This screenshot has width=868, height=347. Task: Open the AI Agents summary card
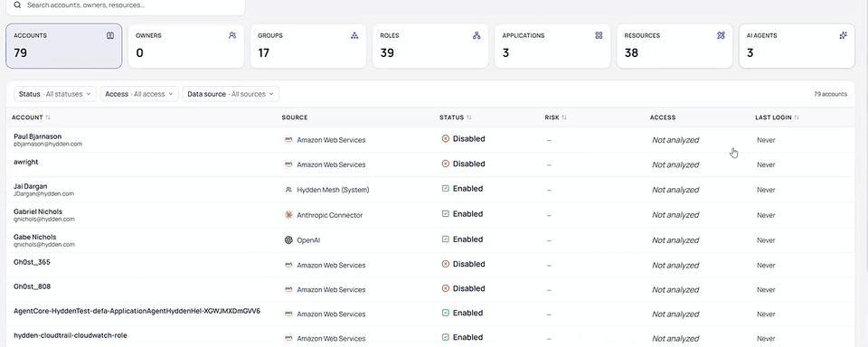pyautogui.click(x=797, y=46)
